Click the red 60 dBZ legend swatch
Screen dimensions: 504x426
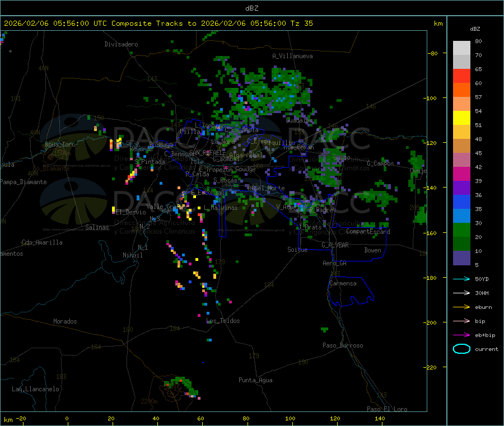click(461, 76)
